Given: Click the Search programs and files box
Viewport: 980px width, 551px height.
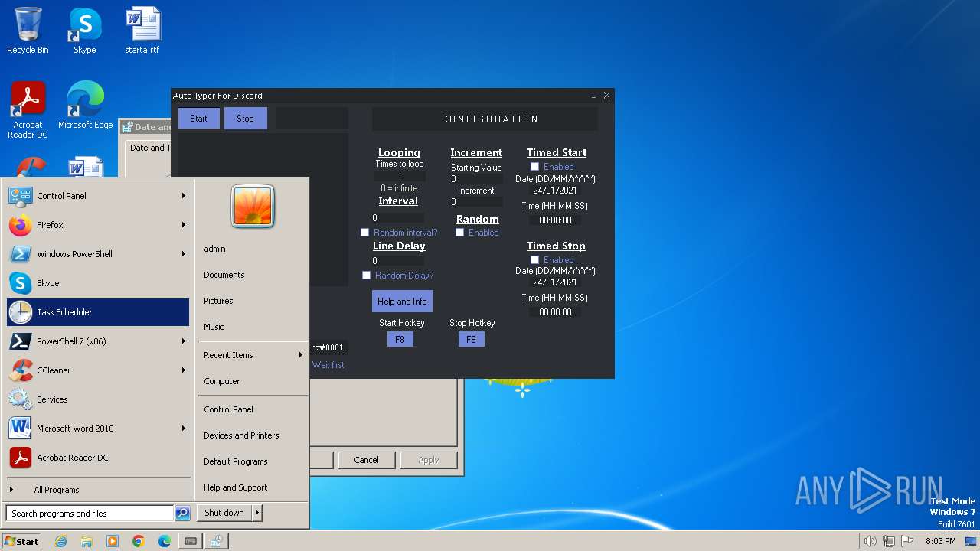Looking at the screenshot, I should [90, 514].
